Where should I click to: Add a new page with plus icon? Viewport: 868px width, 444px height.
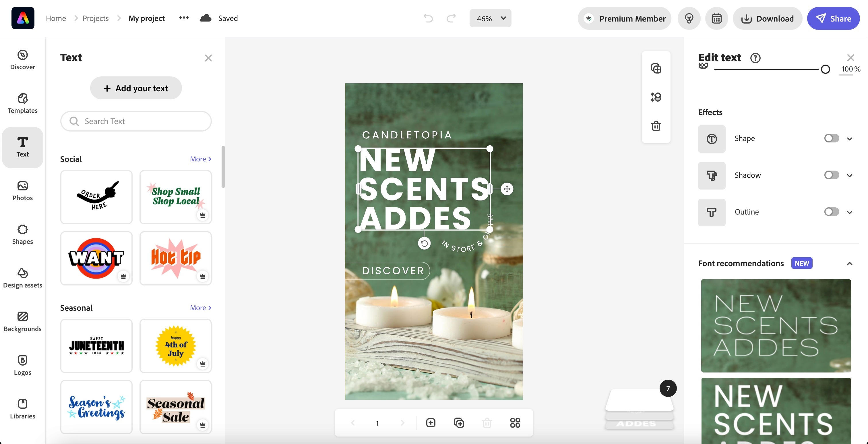click(x=431, y=423)
